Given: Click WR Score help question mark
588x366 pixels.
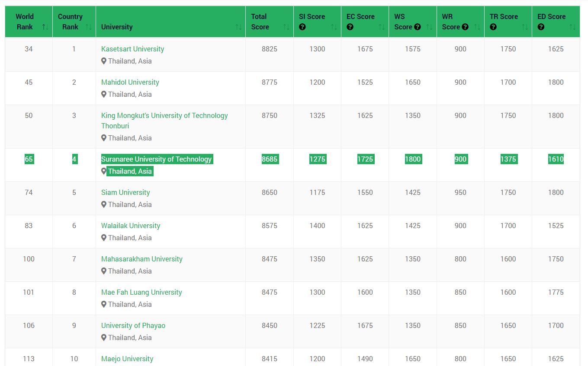Looking at the screenshot, I should 465,27.
